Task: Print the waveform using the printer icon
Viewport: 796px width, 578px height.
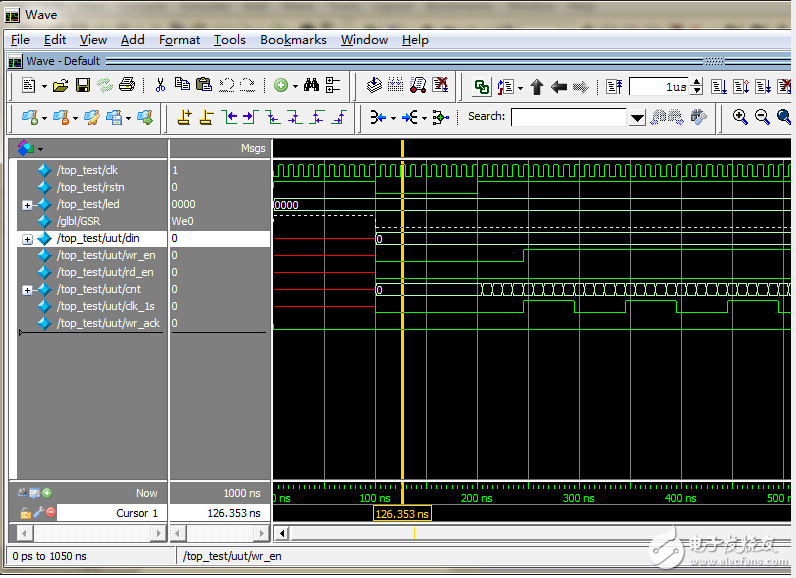Action: (x=127, y=86)
